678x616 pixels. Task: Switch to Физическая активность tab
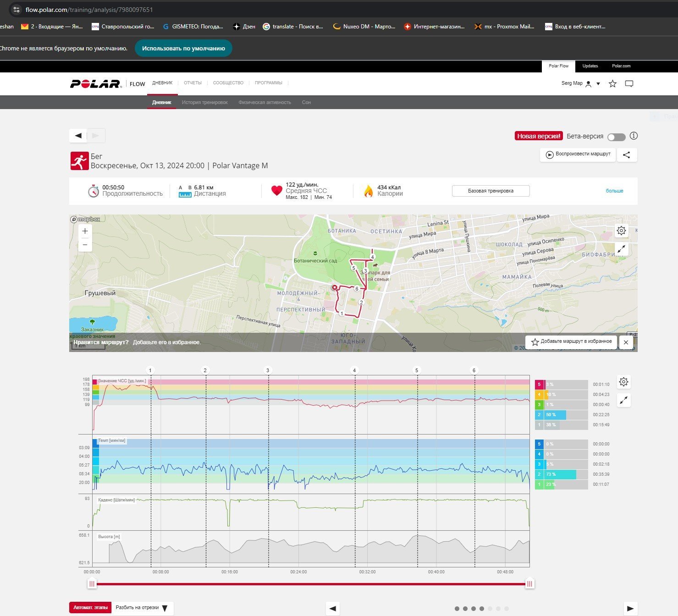click(x=265, y=102)
